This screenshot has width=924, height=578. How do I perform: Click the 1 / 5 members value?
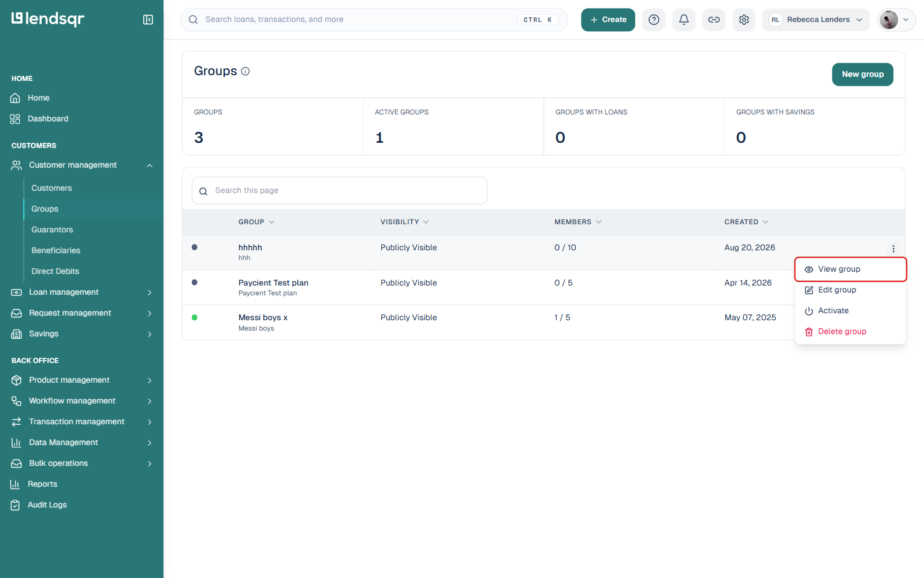[x=562, y=318]
